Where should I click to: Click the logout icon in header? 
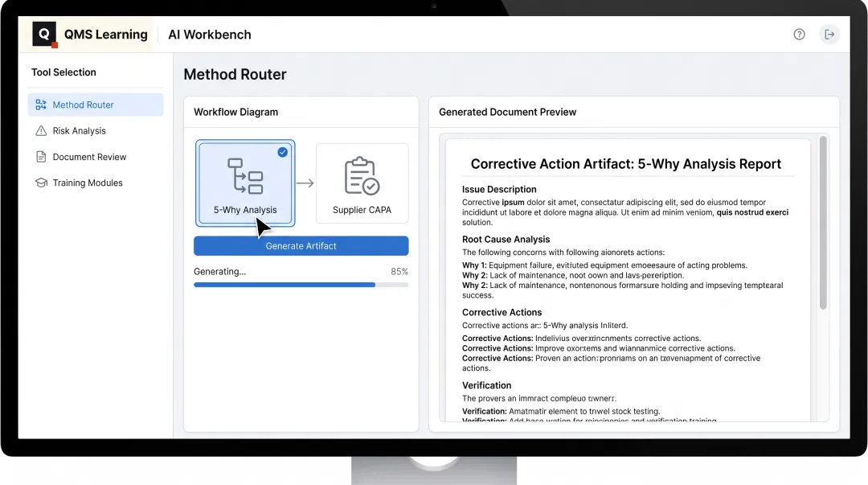pyautogui.click(x=829, y=35)
